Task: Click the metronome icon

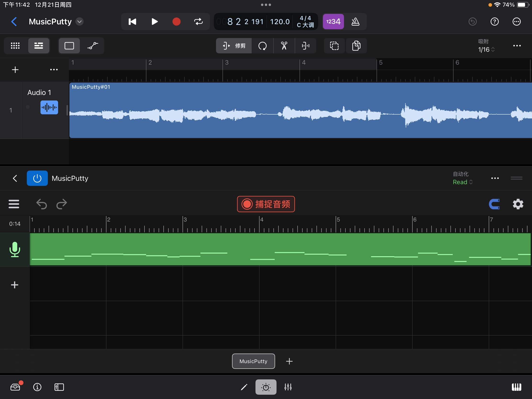Action: (355, 22)
